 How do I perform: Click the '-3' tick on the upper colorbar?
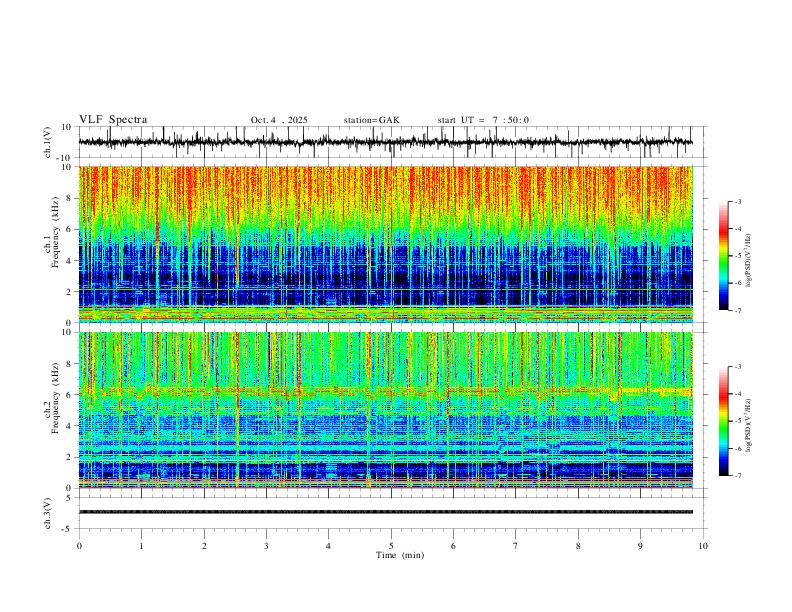coord(738,201)
